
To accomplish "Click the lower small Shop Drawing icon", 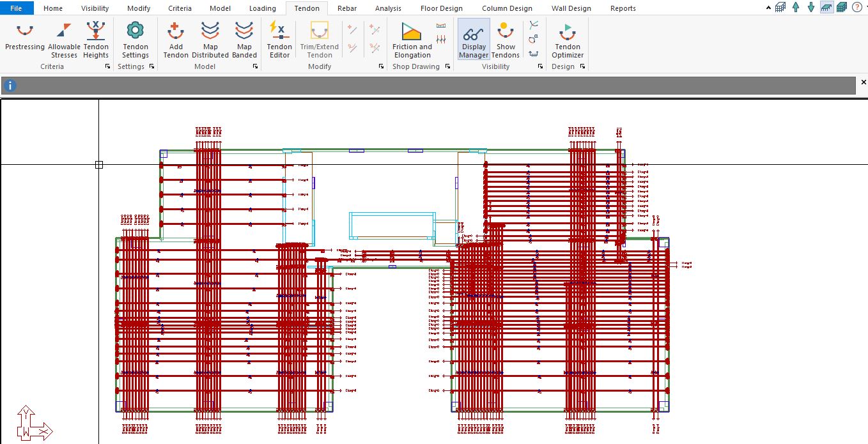I will point(441,40).
